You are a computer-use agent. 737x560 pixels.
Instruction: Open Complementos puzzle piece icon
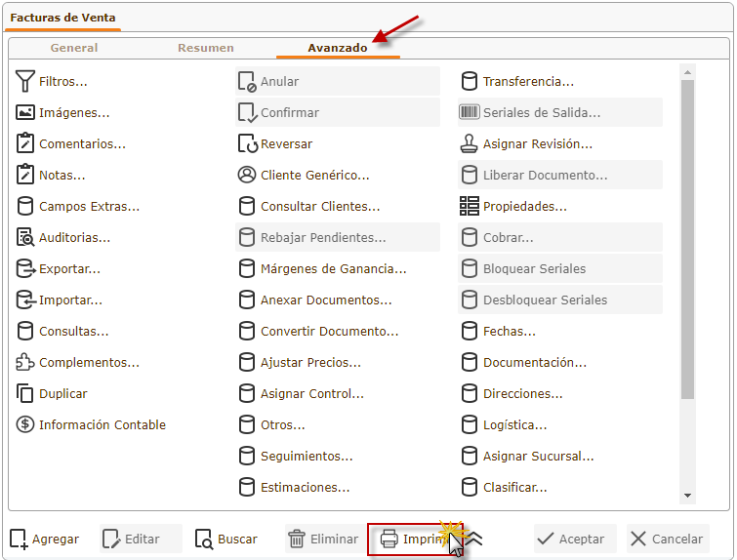(25, 362)
